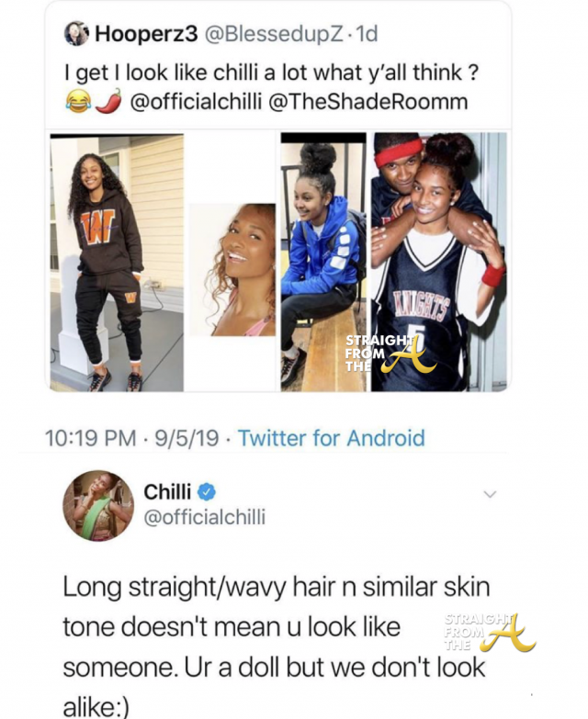This screenshot has width=588, height=719.
Task: Open the @BlessedupZ handle
Action: click(273, 34)
